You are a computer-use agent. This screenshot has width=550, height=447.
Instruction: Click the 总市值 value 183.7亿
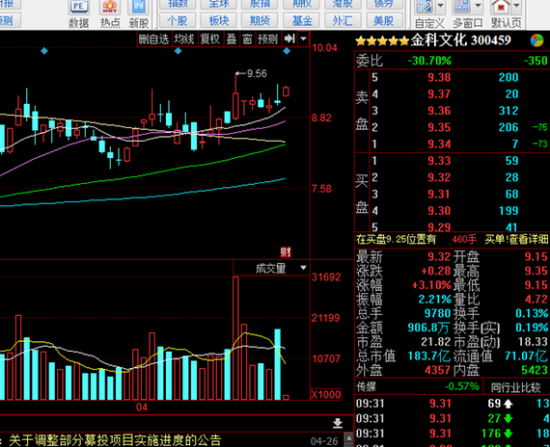tap(429, 356)
